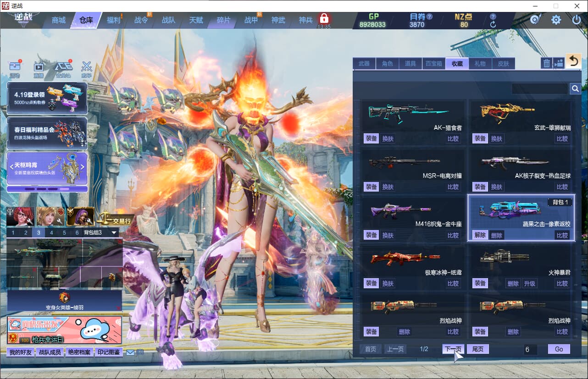Open 印记图鉴 mark gallery
This screenshot has height=379, width=588.
(x=109, y=352)
